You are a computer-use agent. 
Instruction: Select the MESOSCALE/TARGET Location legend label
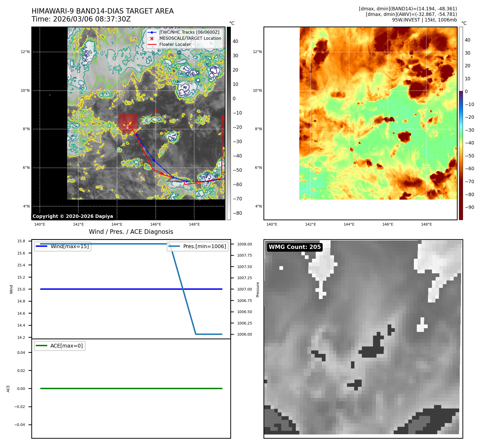pos(190,38)
